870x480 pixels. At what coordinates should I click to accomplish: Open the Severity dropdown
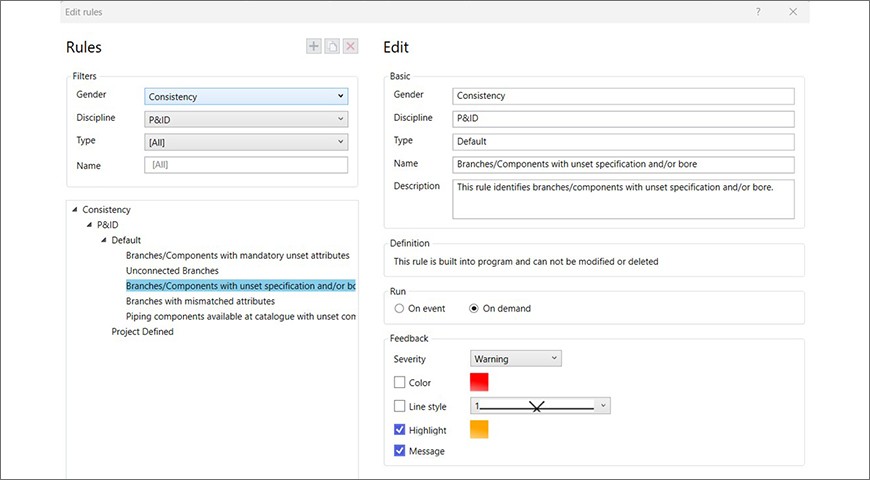point(516,359)
